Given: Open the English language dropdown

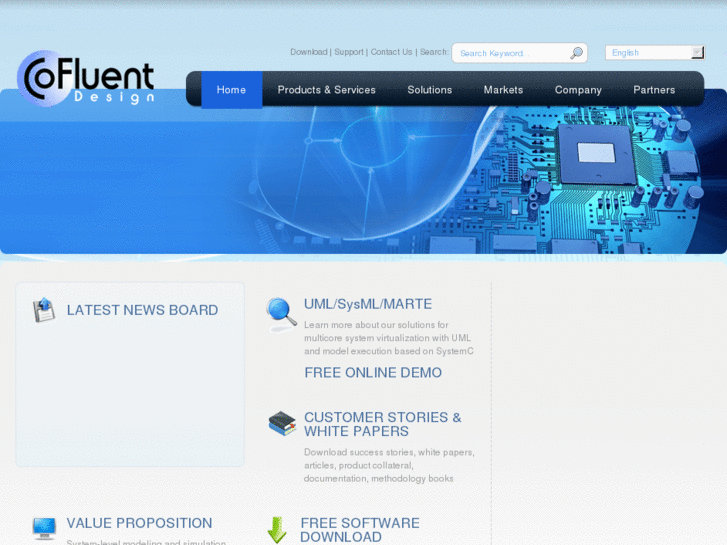Looking at the screenshot, I should [655, 53].
